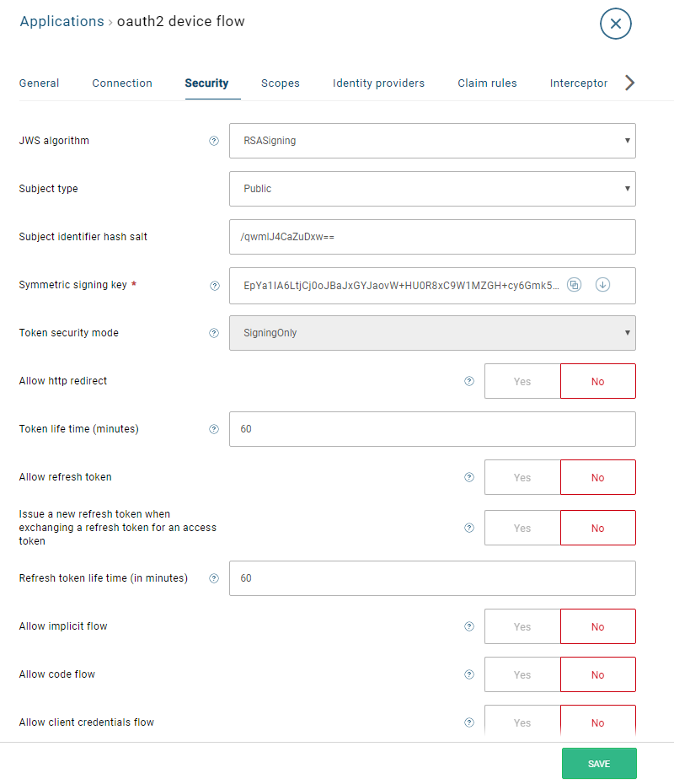This screenshot has width=674, height=784.
Task: Click the SAVE button
Action: point(599,764)
